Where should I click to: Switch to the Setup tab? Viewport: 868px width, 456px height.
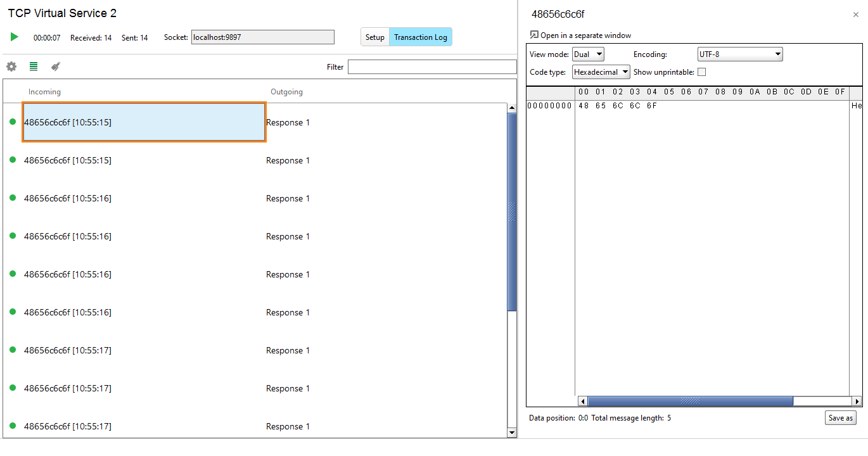374,37
